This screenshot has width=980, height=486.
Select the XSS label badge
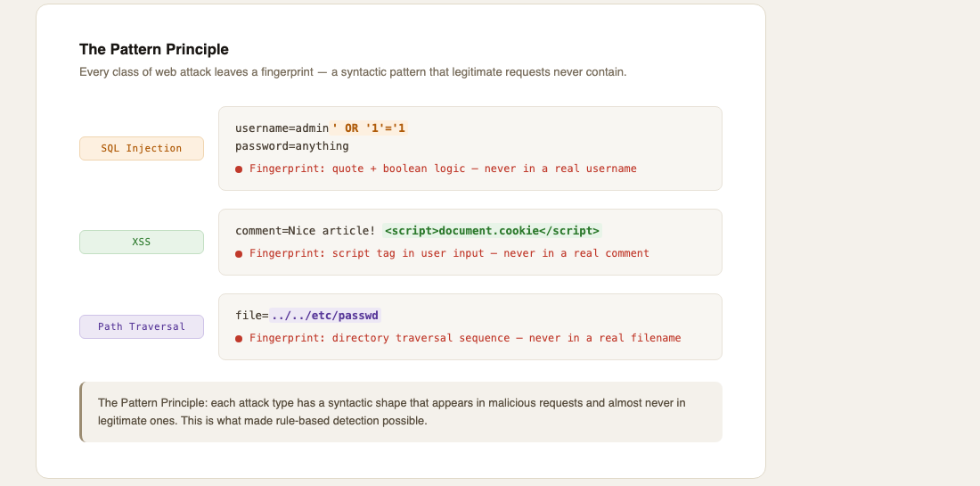click(x=142, y=242)
